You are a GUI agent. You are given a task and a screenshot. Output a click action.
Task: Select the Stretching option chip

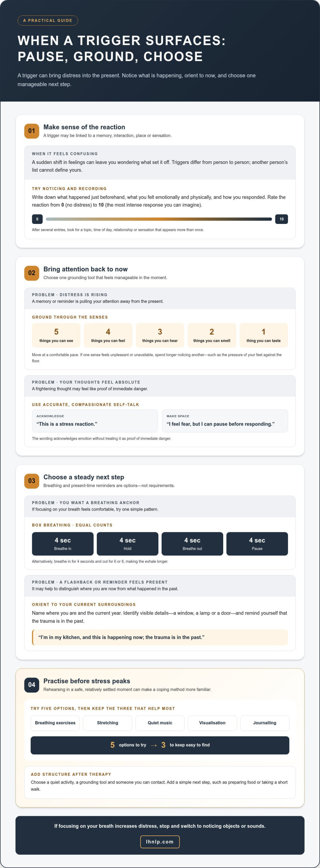coord(108,723)
